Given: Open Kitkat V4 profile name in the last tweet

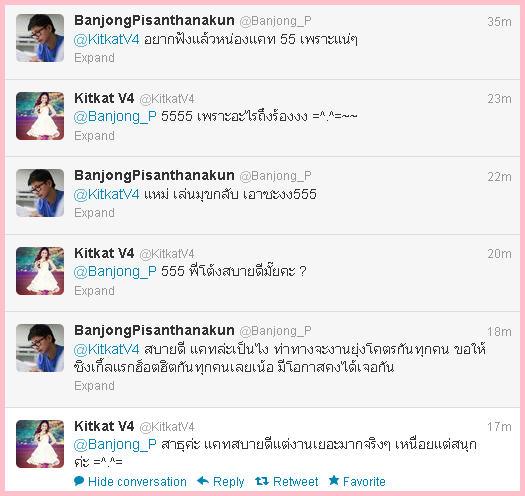Looking at the screenshot, I should click(x=104, y=426).
